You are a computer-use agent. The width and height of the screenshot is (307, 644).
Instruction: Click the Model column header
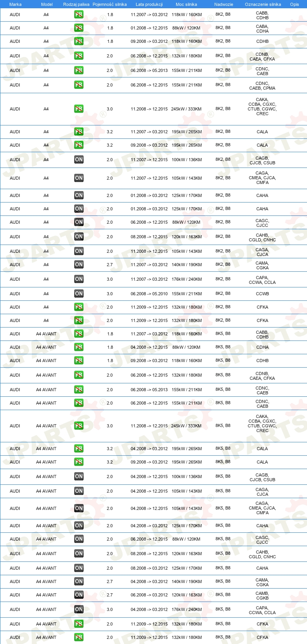coord(47,4)
